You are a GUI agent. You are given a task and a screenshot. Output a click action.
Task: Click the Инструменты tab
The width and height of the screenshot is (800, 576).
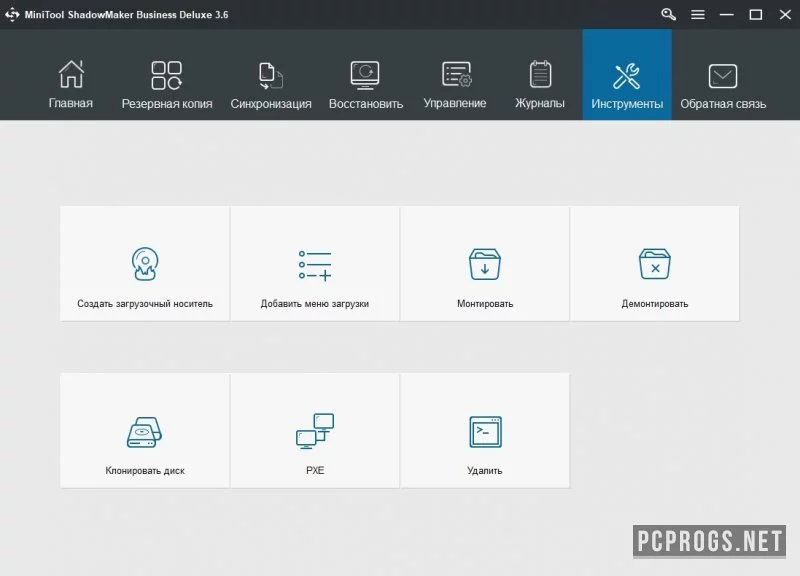point(627,75)
